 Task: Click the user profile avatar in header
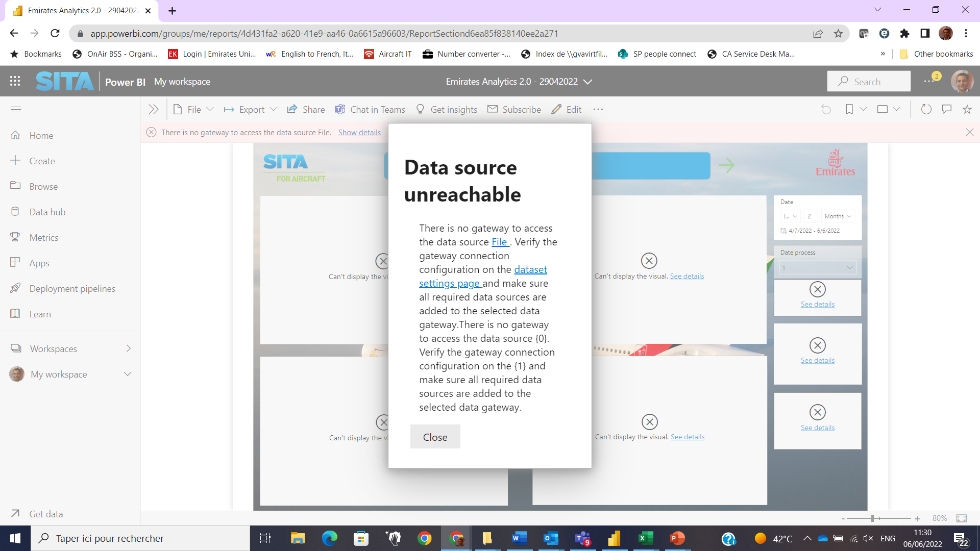[962, 81]
